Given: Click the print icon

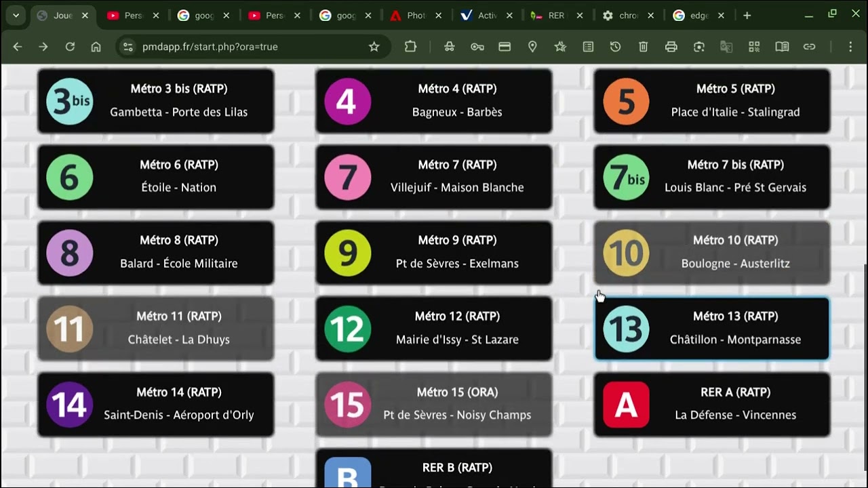Looking at the screenshot, I should (x=671, y=47).
